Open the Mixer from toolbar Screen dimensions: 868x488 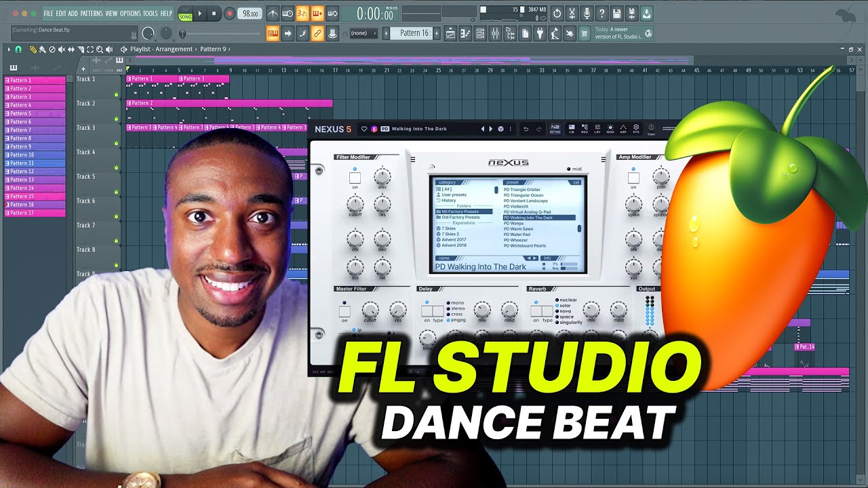495,33
